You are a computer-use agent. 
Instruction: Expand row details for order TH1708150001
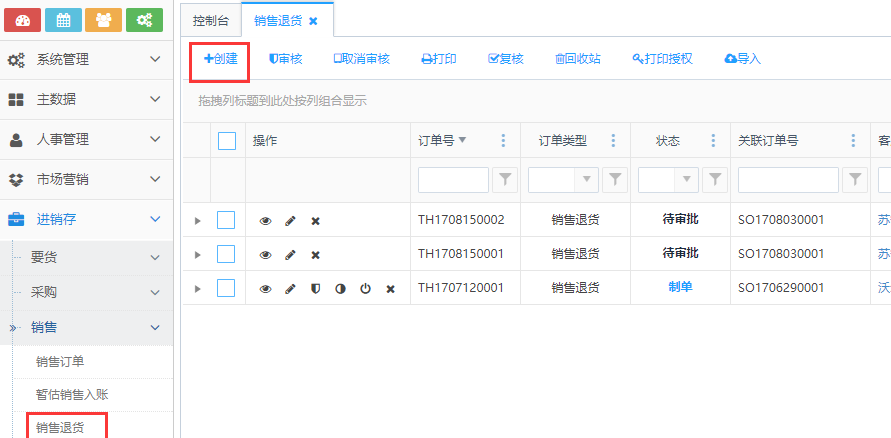pos(197,254)
